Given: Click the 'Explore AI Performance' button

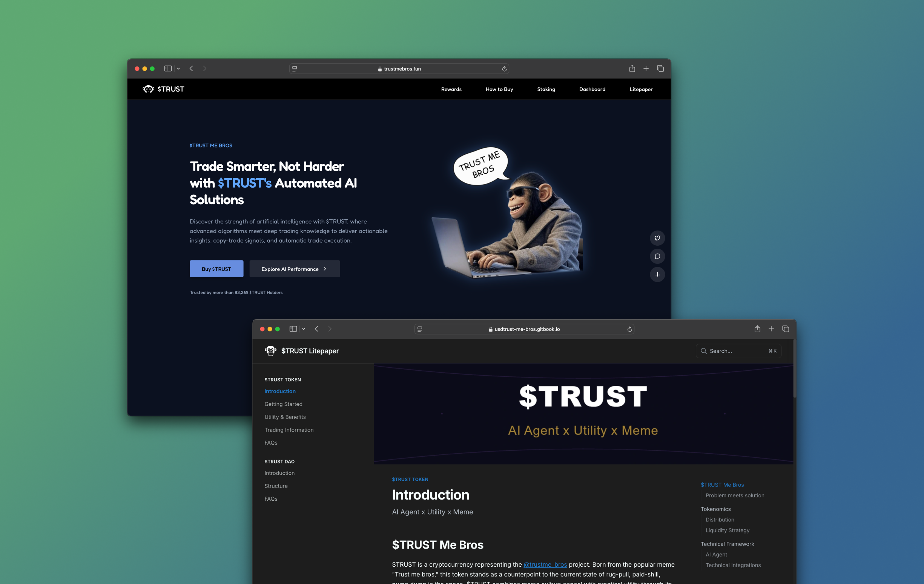Looking at the screenshot, I should coord(294,268).
